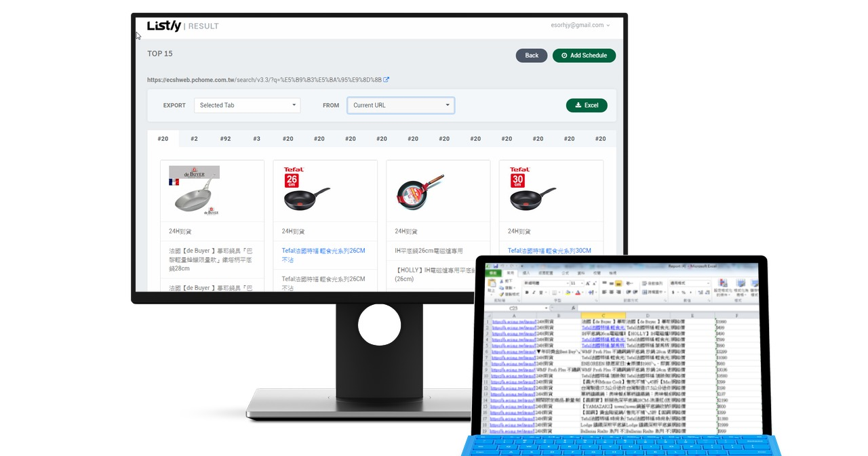Select column A header in Excel
The image size is (868, 456).
[514, 316]
